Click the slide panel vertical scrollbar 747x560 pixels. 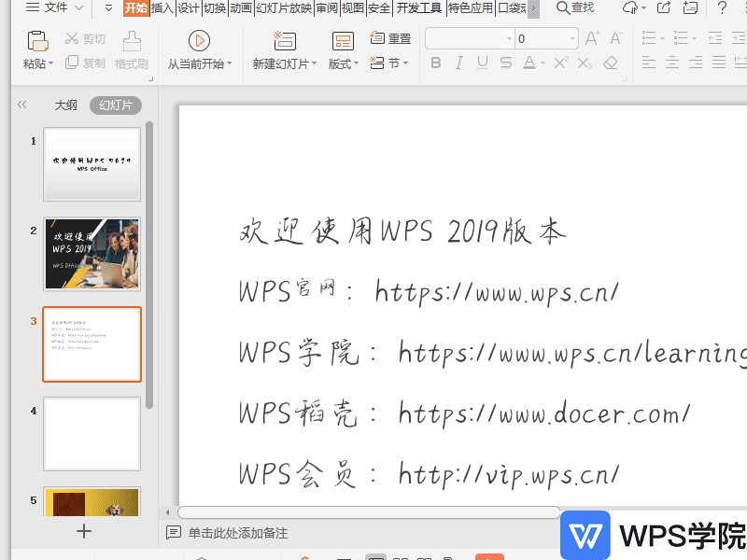click(x=149, y=264)
